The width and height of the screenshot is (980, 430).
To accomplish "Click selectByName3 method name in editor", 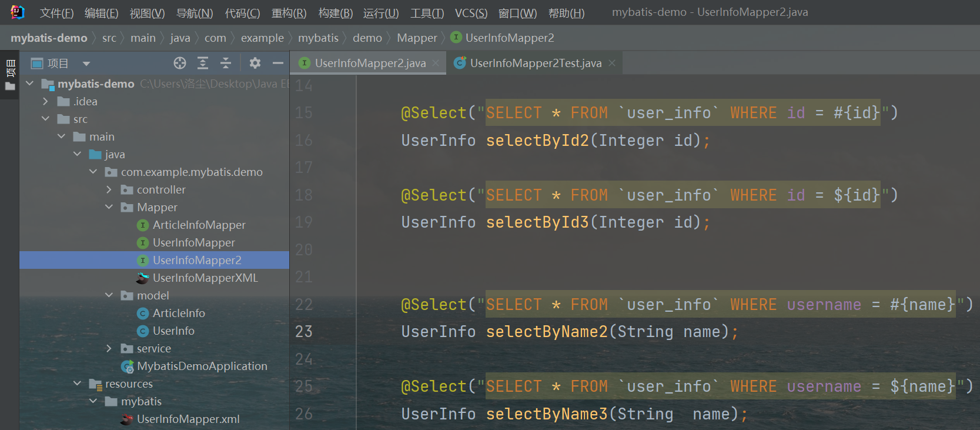I will pyautogui.click(x=547, y=414).
